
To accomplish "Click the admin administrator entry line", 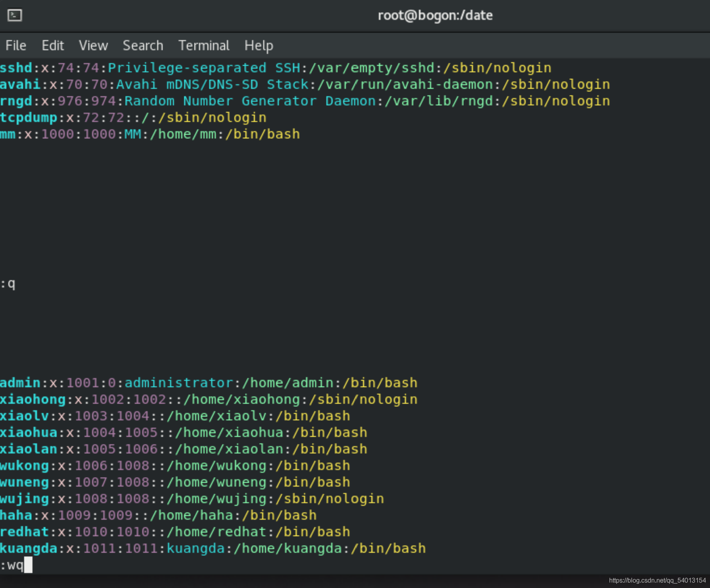I will 209,383.
